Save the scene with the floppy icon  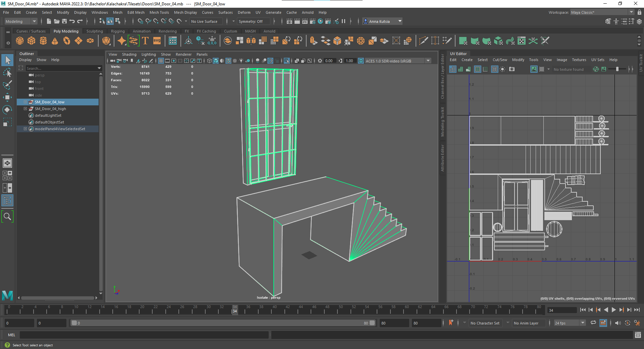[x=64, y=21]
